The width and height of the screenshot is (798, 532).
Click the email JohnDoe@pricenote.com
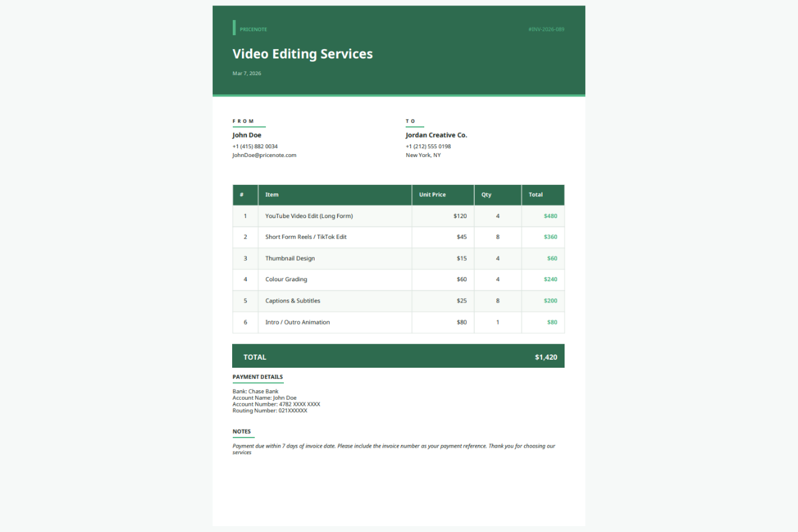click(x=264, y=155)
